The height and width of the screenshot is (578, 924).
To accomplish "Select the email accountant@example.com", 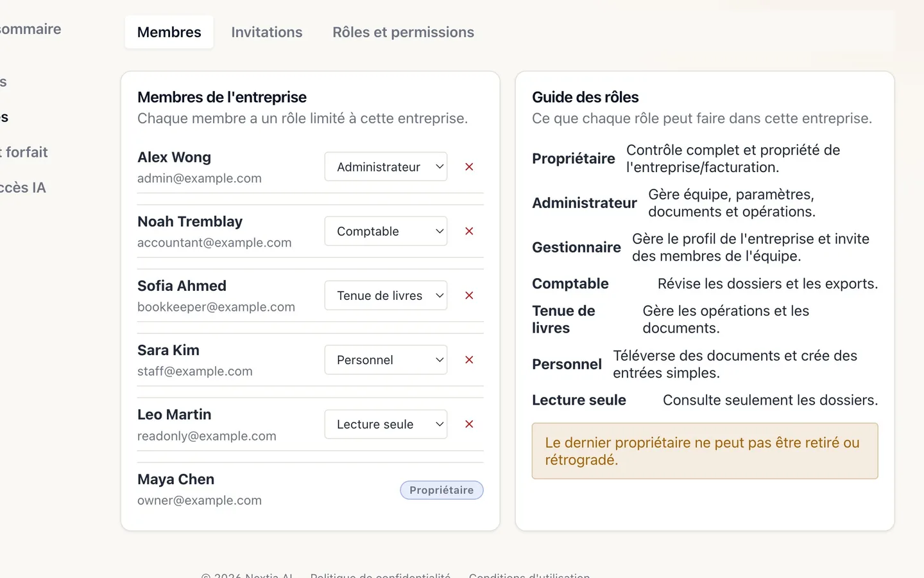I will click(x=214, y=243).
